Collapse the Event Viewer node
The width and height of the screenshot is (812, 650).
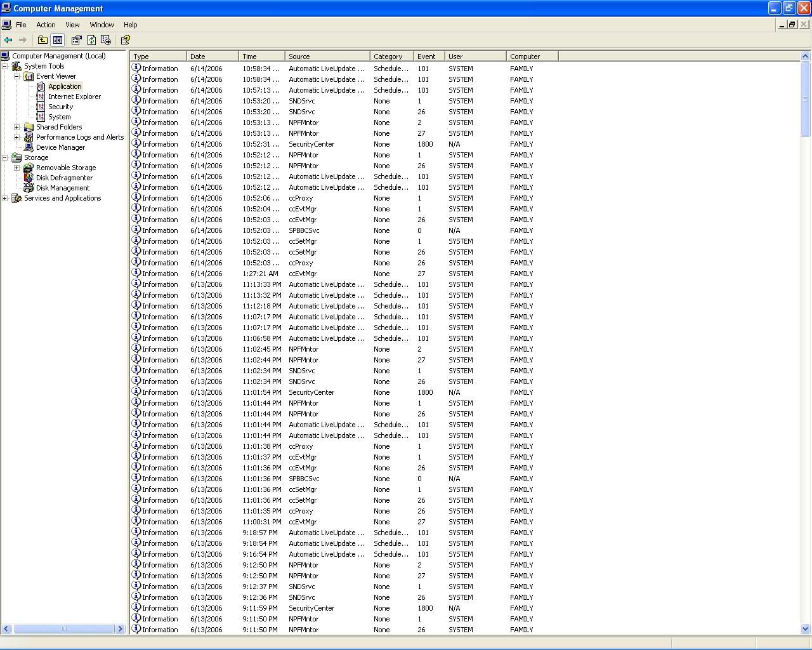point(17,76)
